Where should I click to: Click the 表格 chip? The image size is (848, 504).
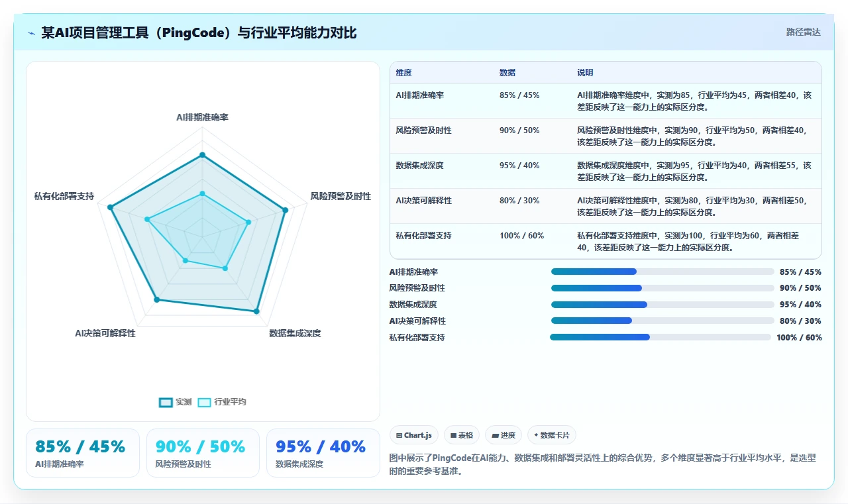461,435
